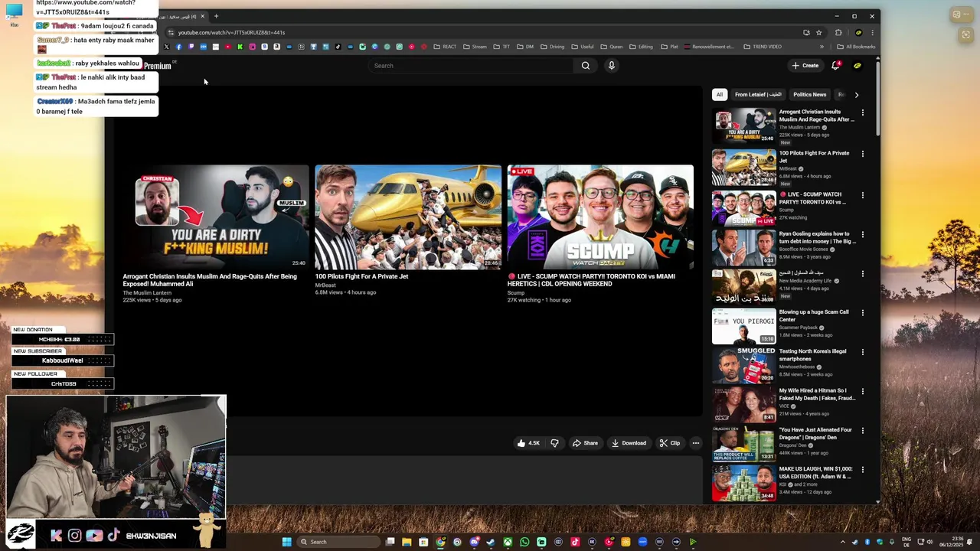Open sidebar thumbnail Testing North Korea's smartphones

[x=743, y=365]
